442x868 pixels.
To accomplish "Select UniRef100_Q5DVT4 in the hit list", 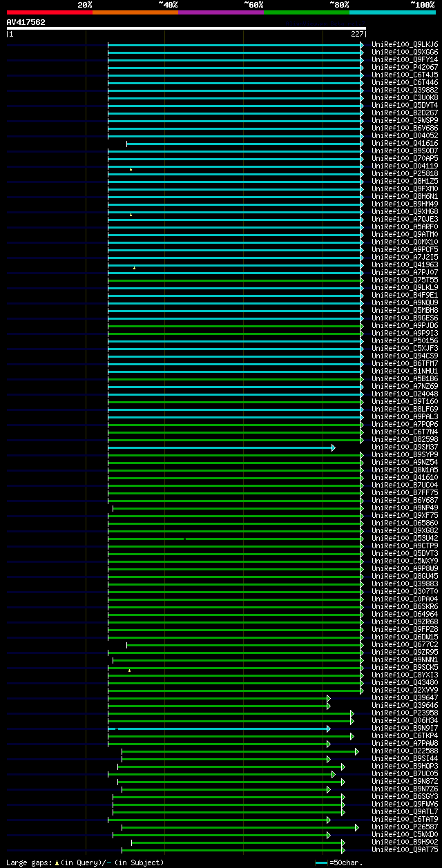I will coord(405,106).
